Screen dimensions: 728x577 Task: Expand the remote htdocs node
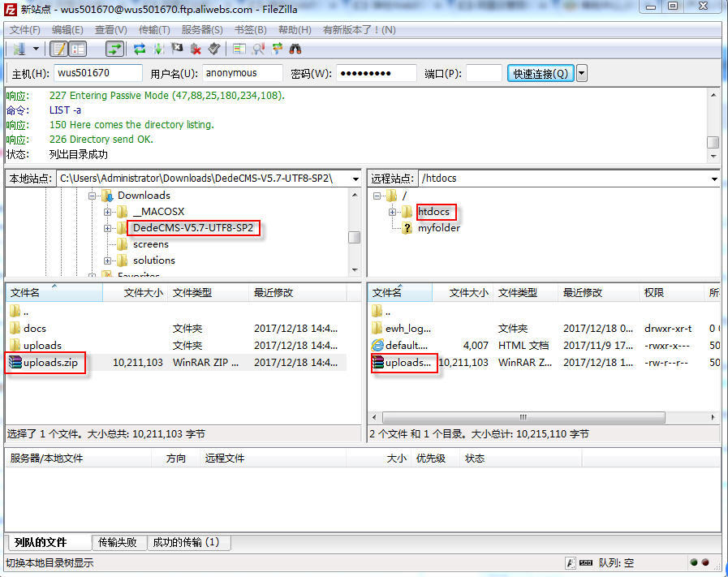tap(392, 212)
